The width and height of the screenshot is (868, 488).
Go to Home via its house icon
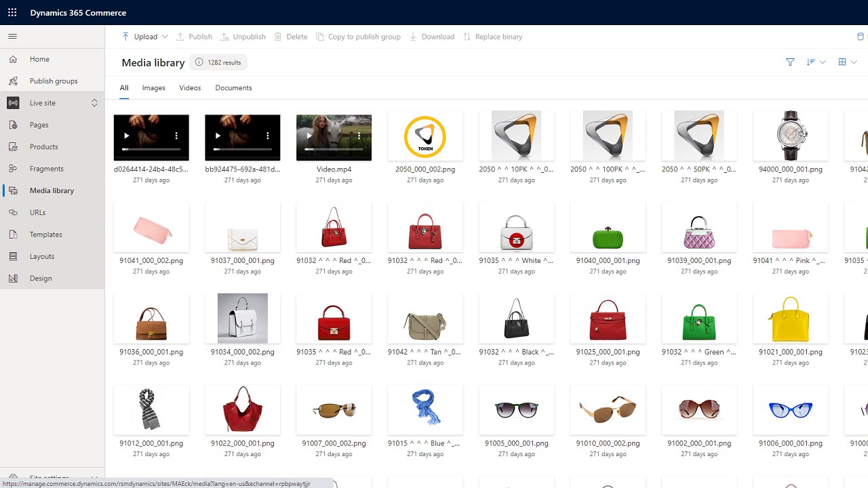coord(13,59)
